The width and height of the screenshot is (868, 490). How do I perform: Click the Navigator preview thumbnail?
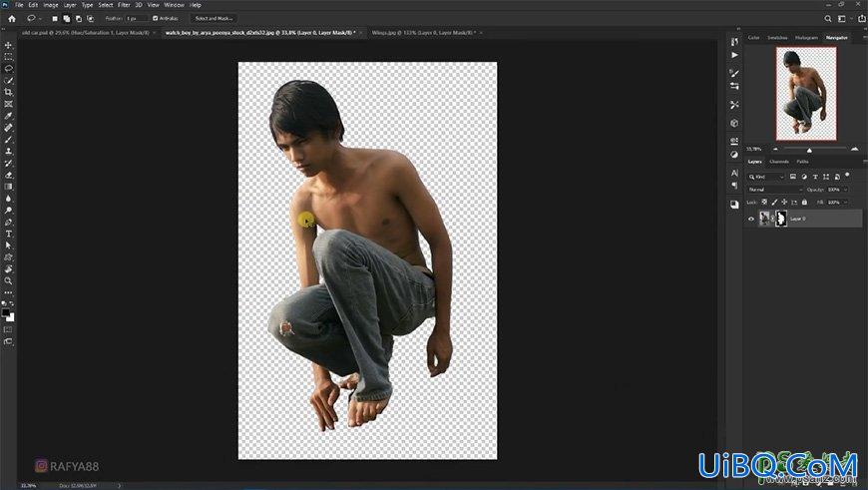click(806, 94)
